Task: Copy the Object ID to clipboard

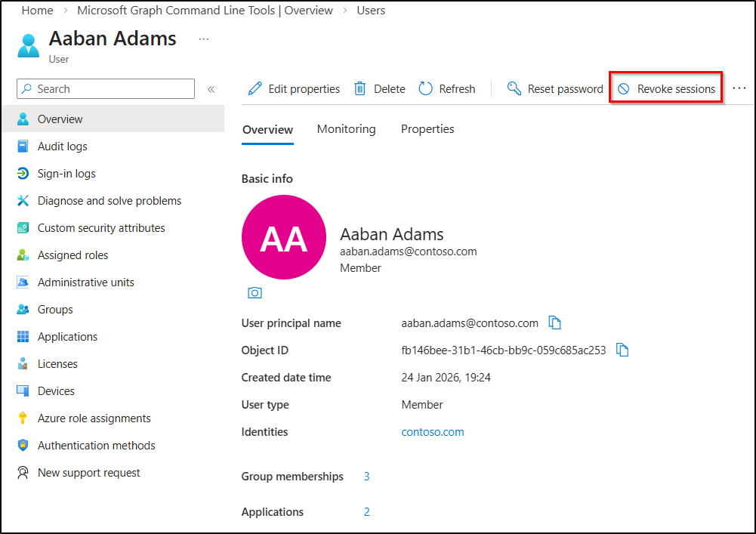Action: (x=622, y=350)
